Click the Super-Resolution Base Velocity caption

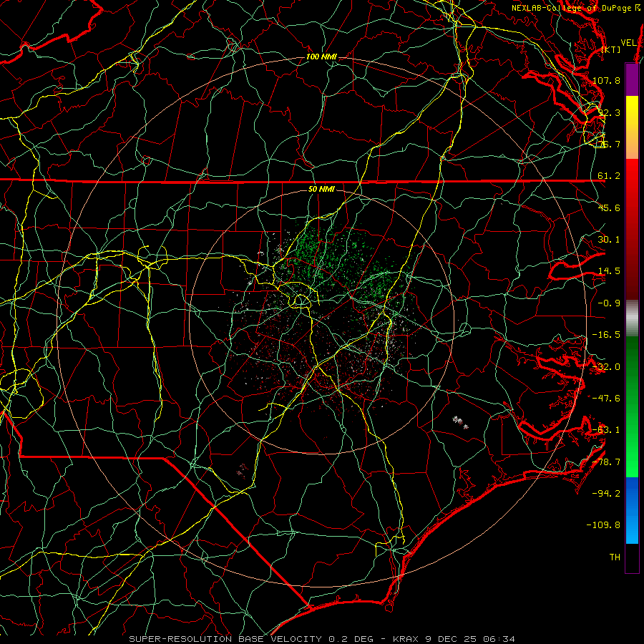(x=321, y=639)
